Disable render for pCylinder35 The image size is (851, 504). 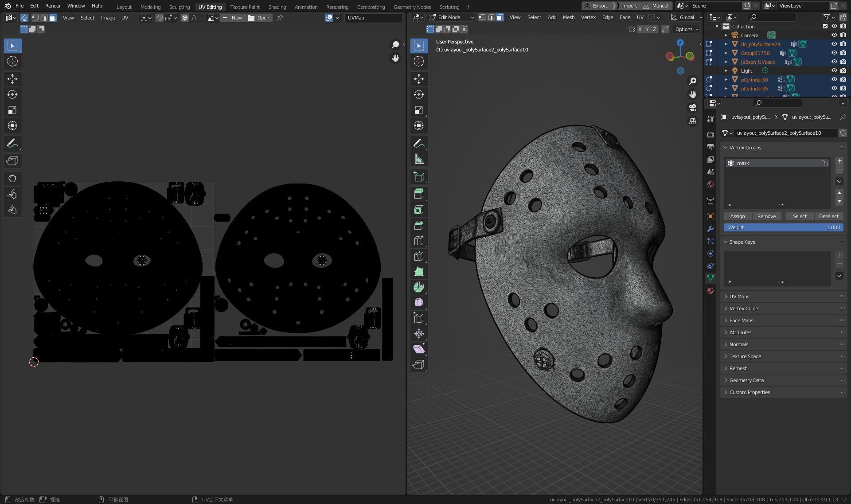coord(843,88)
